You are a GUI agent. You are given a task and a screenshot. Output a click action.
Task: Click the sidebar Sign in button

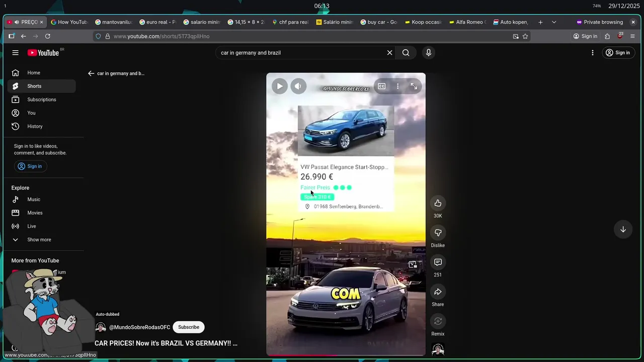click(x=30, y=166)
